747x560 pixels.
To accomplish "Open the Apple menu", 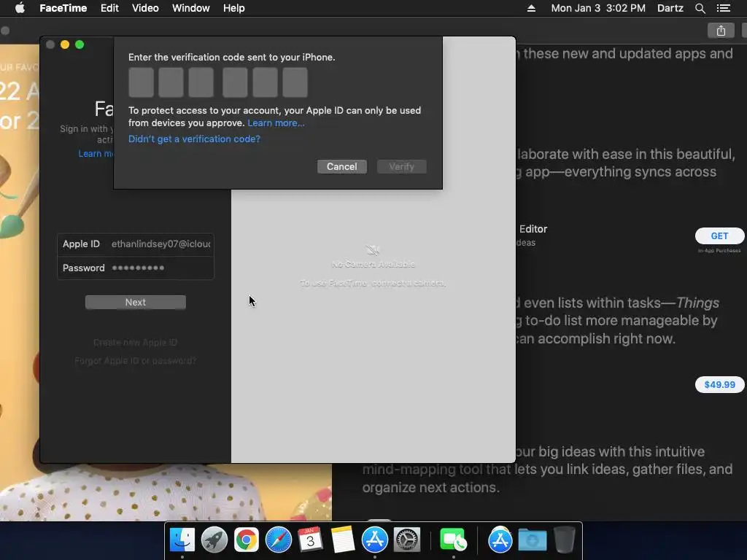I will [20, 8].
